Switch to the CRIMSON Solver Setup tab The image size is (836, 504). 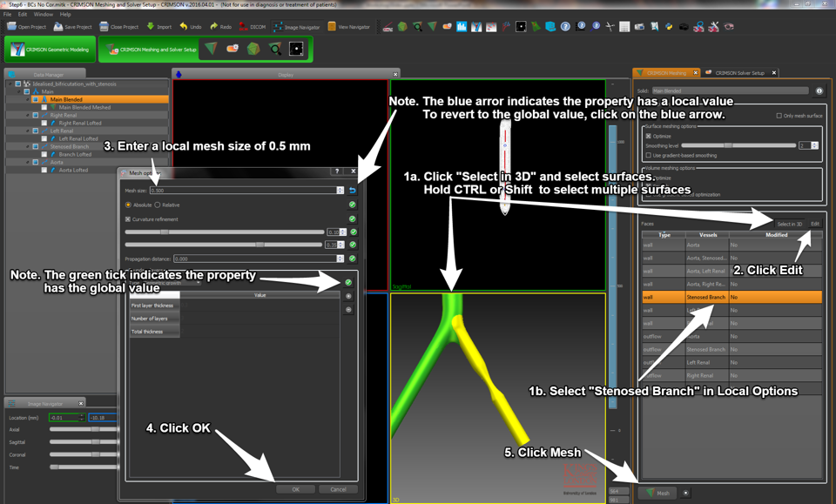tap(738, 73)
